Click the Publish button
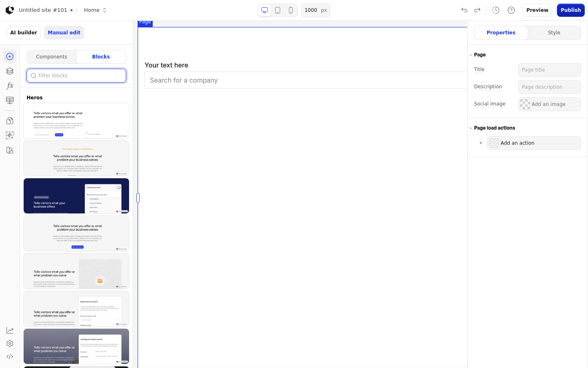This screenshot has height=368, width=588. tap(571, 10)
